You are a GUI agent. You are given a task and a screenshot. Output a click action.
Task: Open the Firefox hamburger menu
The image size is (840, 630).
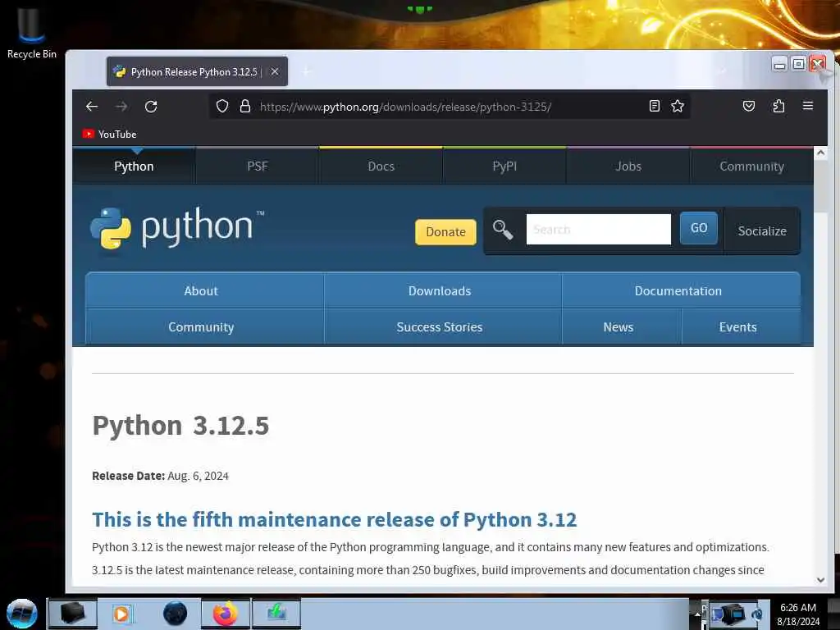point(808,106)
